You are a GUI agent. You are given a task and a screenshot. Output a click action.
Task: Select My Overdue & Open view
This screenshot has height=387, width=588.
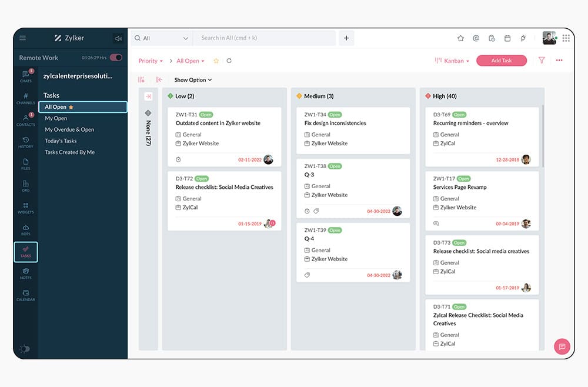tap(69, 129)
